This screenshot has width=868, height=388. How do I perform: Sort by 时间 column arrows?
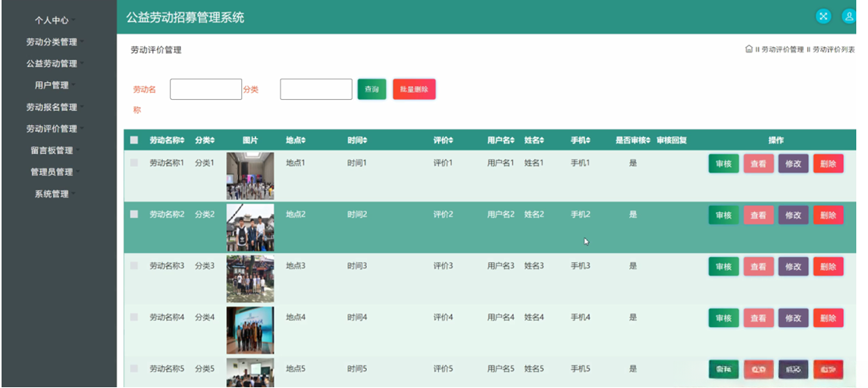coord(365,141)
